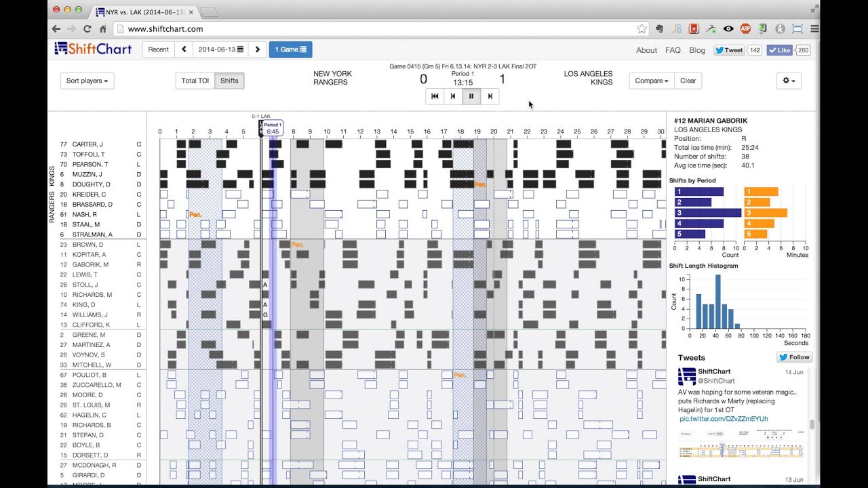Click the tweet picture thumbnail
868x488 pixels.
pyautogui.click(x=742, y=444)
